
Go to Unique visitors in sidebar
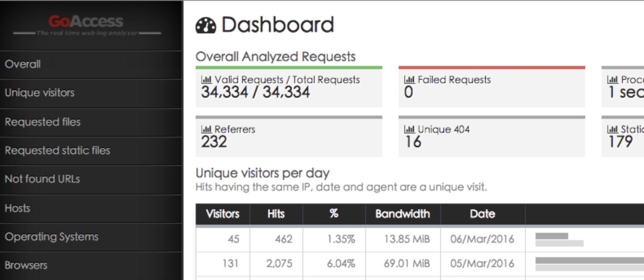pyautogui.click(x=91, y=93)
